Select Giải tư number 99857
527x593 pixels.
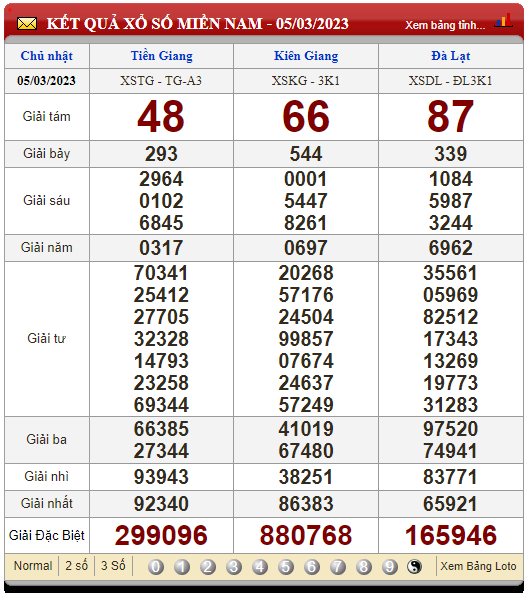[x=306, y=339]
